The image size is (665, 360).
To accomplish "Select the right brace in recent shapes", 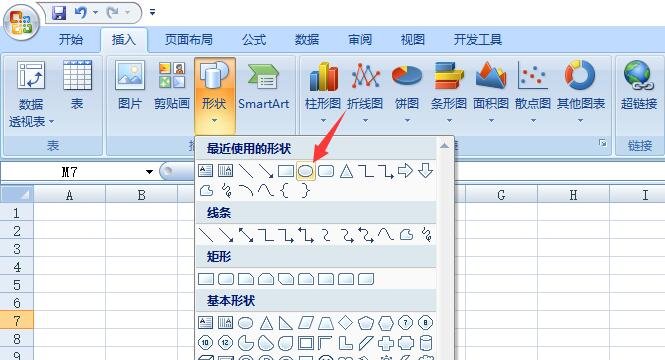I will coord(305,191).
